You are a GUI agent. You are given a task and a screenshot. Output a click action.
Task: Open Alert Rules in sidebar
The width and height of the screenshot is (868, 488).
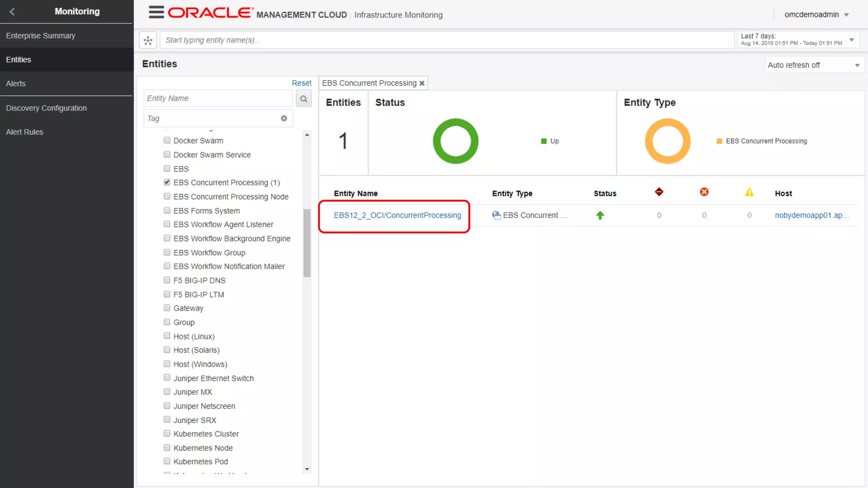67,132
